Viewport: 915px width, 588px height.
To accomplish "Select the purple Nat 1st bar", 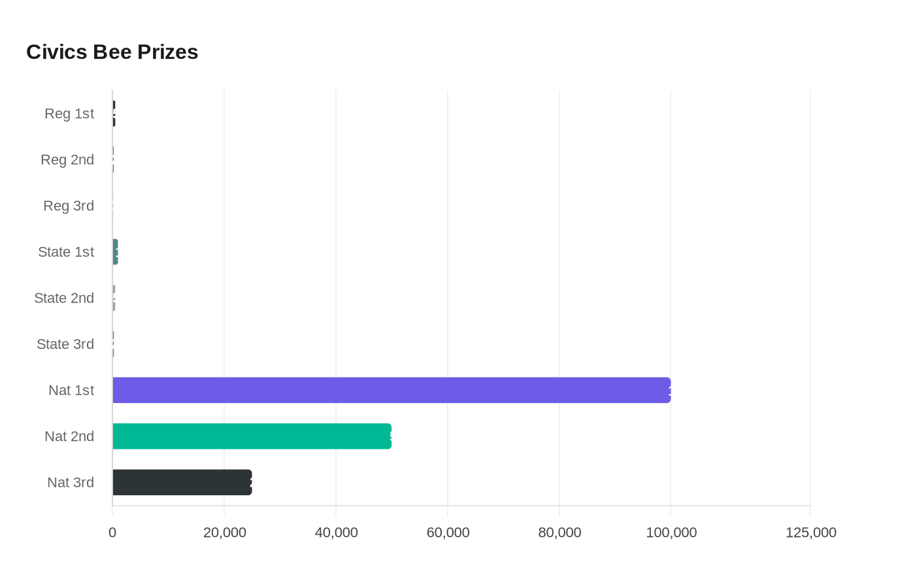I will pos(391,390).
